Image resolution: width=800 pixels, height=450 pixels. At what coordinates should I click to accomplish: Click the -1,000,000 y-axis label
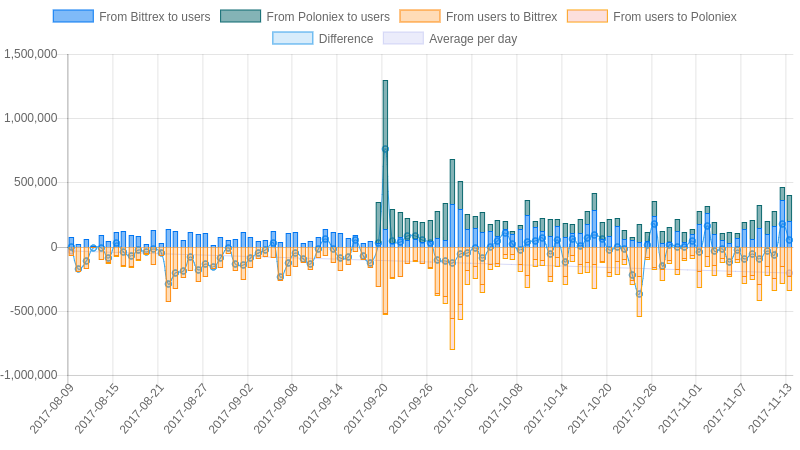29,375
